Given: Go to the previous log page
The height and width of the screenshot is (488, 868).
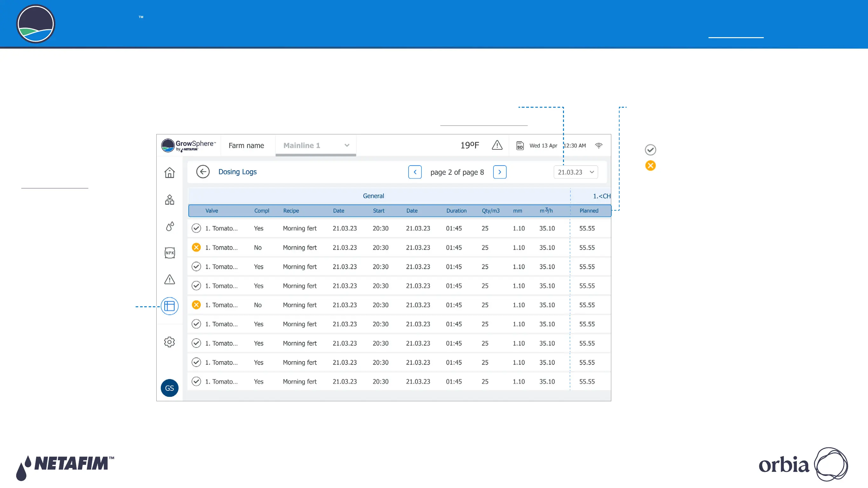Looking at the screenshot, I should (415, 172).
